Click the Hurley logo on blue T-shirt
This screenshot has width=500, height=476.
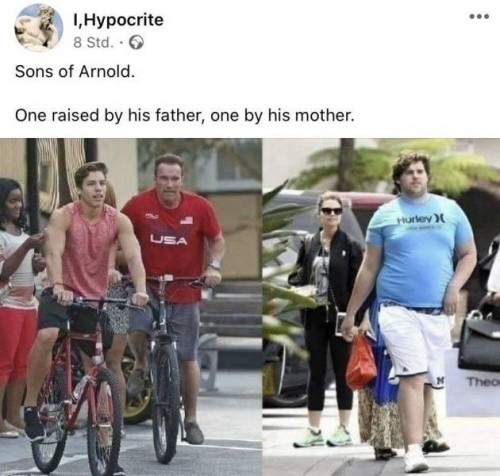pos(422,219)
